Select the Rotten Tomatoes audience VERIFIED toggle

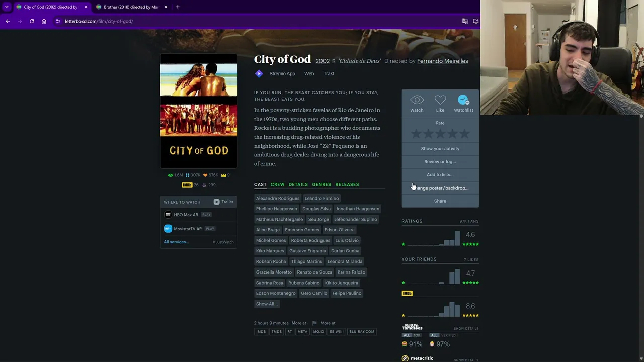coord(448,335)
